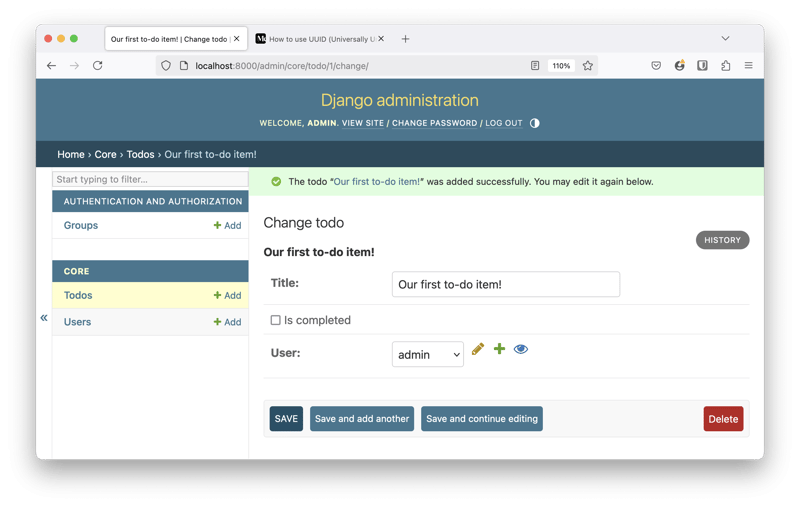Screen dimensions: 800x507
Task: Open the shield tracking protection icon
Action: 166,66
